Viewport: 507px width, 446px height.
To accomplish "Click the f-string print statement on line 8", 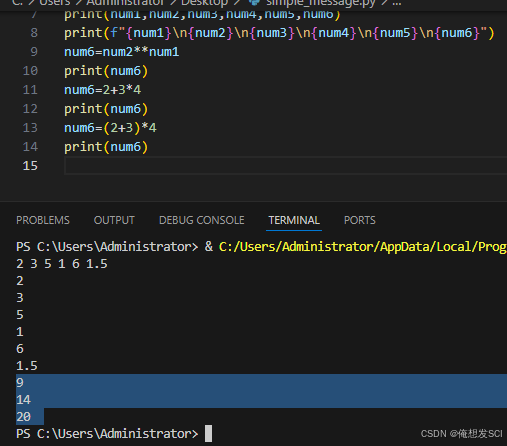I will [279, 33].
